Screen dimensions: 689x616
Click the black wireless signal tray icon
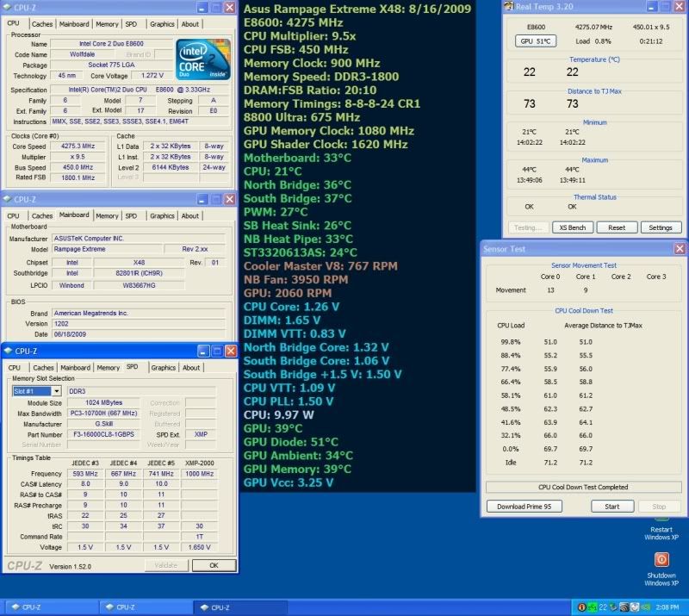[x=624, y=607]
